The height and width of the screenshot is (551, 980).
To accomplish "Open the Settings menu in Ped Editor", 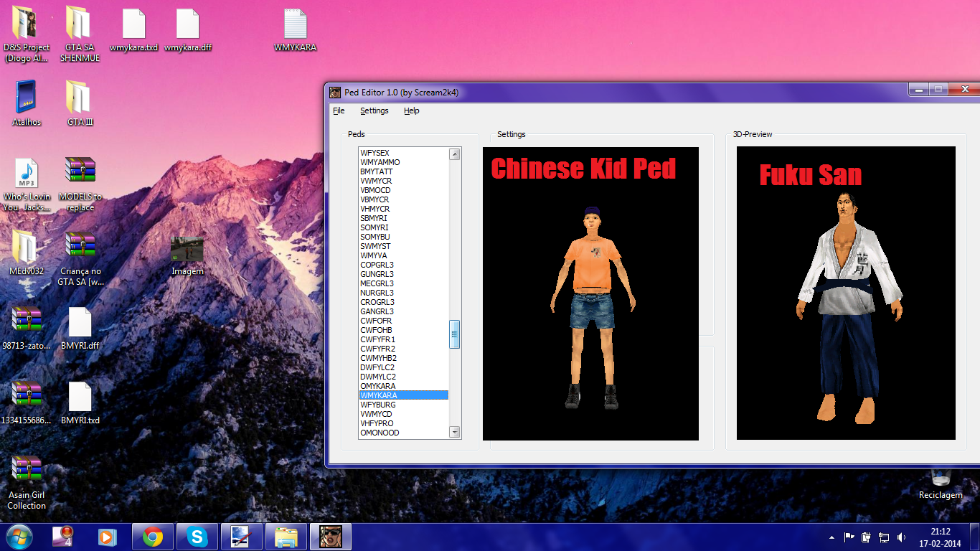I will [x=374, y=110].
